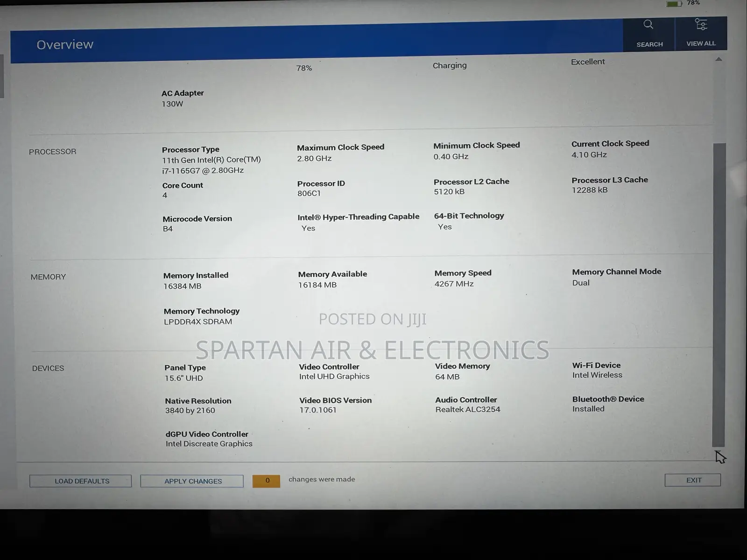747x560 pixels.
Task: Click the SEARCH label in header
Action: 649,44
